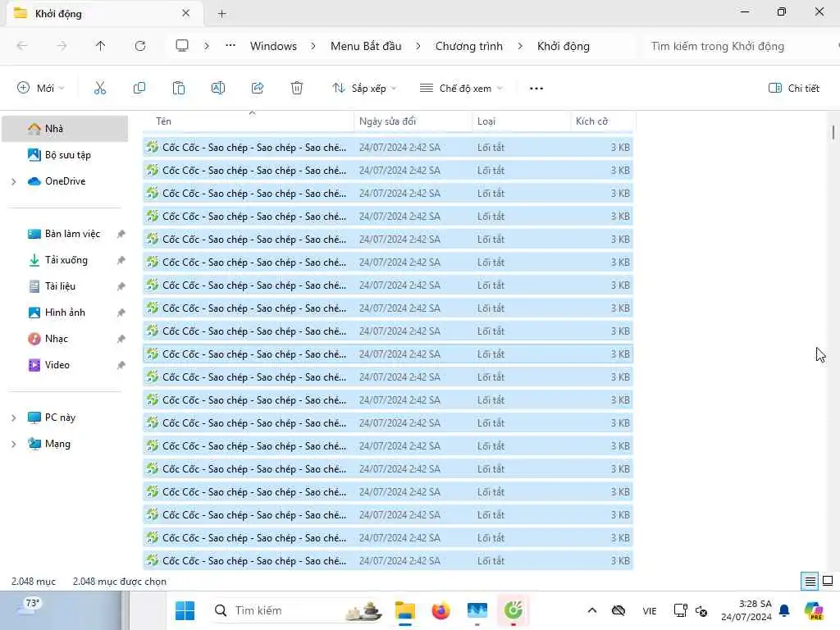Click the Paste clipboard icon
Screen dimensions: 840x630
click(178, 89)
